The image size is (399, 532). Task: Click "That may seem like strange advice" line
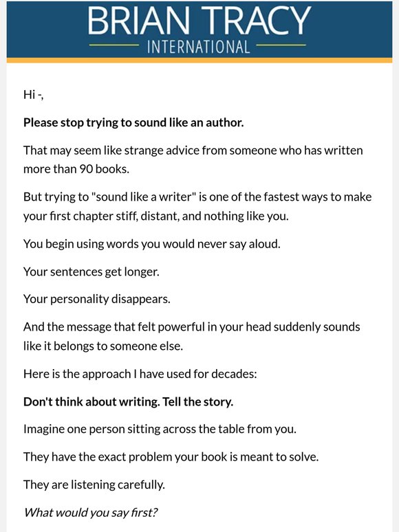[193, 151]
